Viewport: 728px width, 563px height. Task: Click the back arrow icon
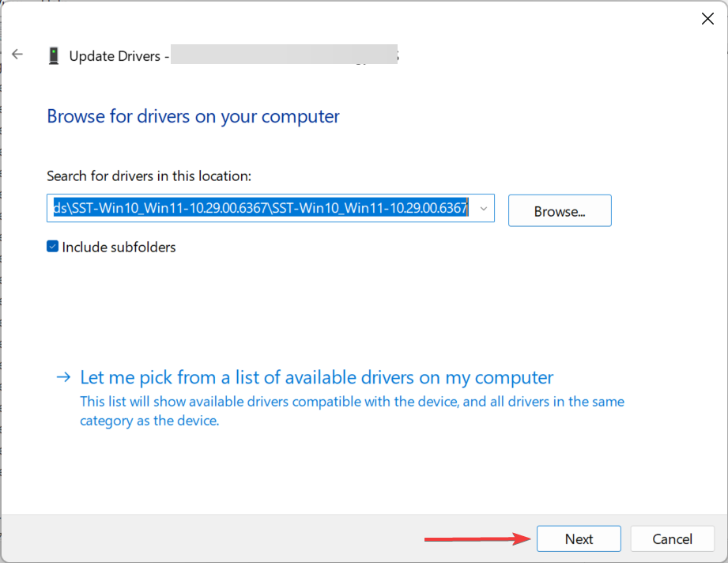click(17, 55)
